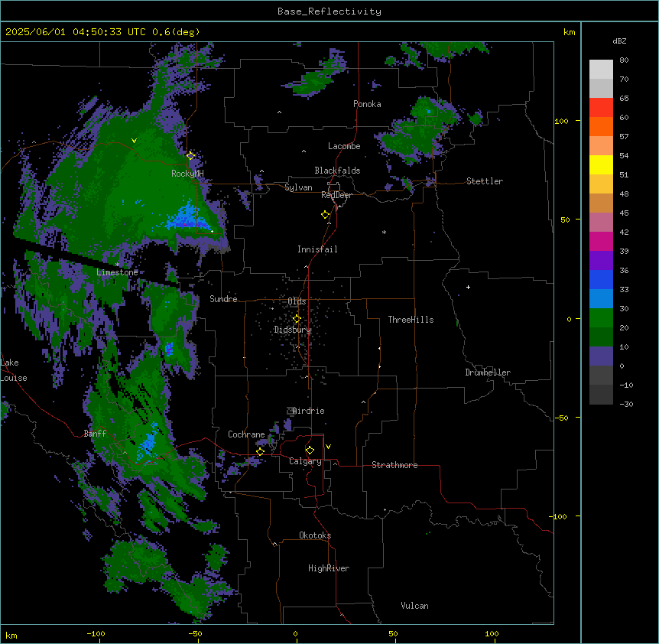Click the Sundre town label
Viewport: 659px width, 644px height.
click(x=223, y=299)
